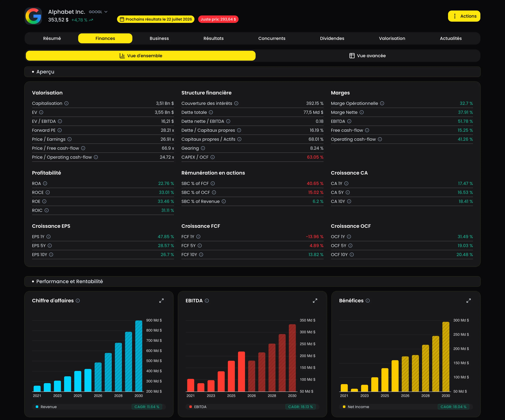Enlarge the EBITDA chart with expand icon
This screenshot has width=505, height=420.
(315, 301)
